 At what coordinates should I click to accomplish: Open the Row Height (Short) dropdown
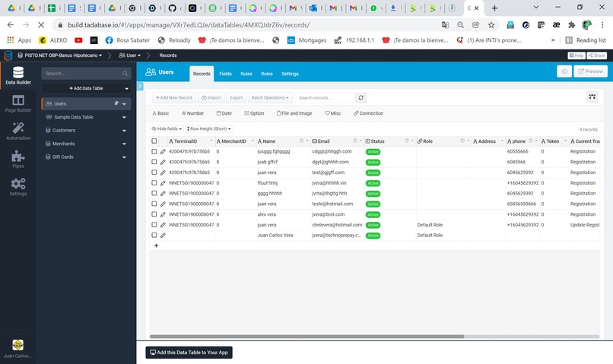(208, 129)
